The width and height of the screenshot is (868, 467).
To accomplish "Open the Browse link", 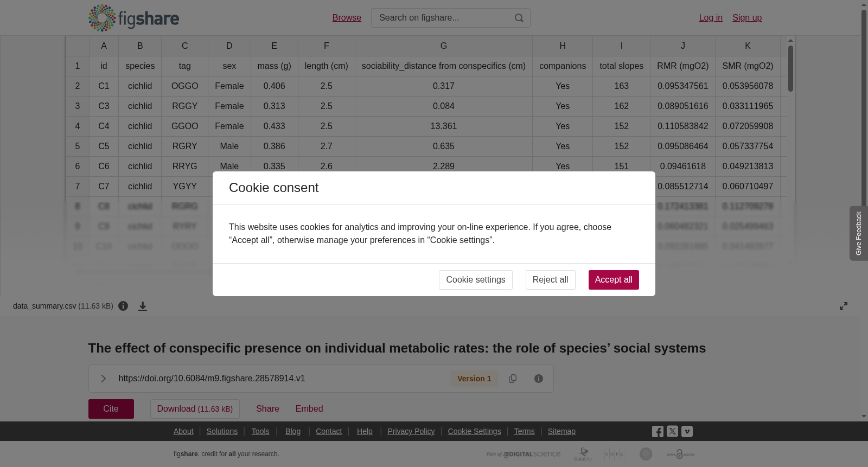I will 347,18.
